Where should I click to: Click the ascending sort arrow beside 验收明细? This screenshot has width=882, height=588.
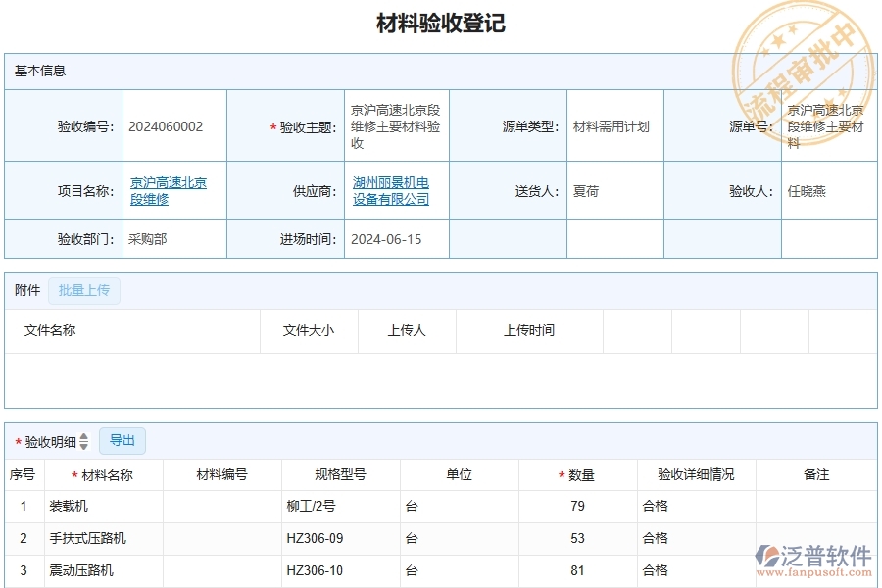[83, 437]
